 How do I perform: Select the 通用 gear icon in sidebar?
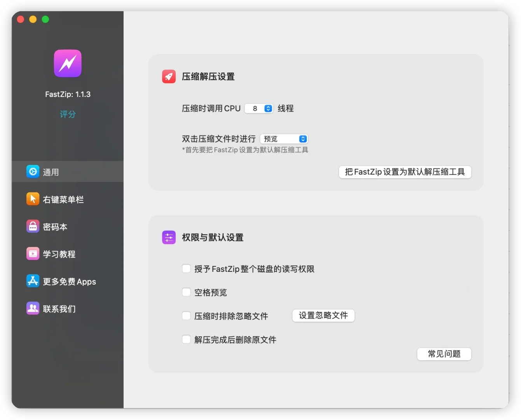33,171
